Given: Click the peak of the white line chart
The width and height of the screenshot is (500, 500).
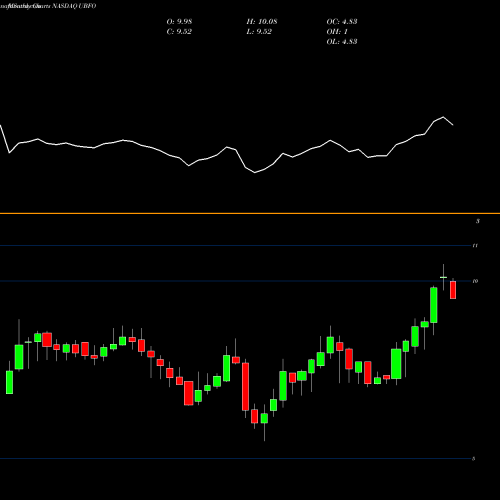Looking at the screenshot, I should (x=443, y=117).
